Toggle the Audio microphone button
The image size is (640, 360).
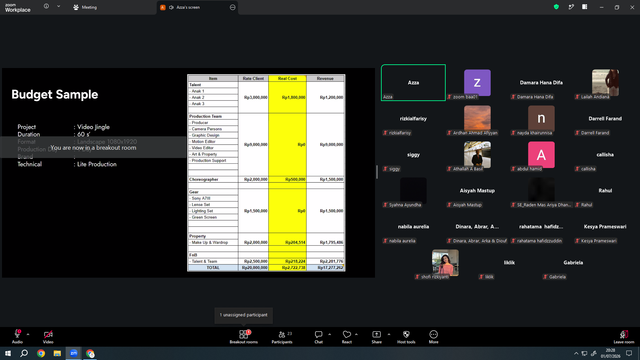click(17, 337)
